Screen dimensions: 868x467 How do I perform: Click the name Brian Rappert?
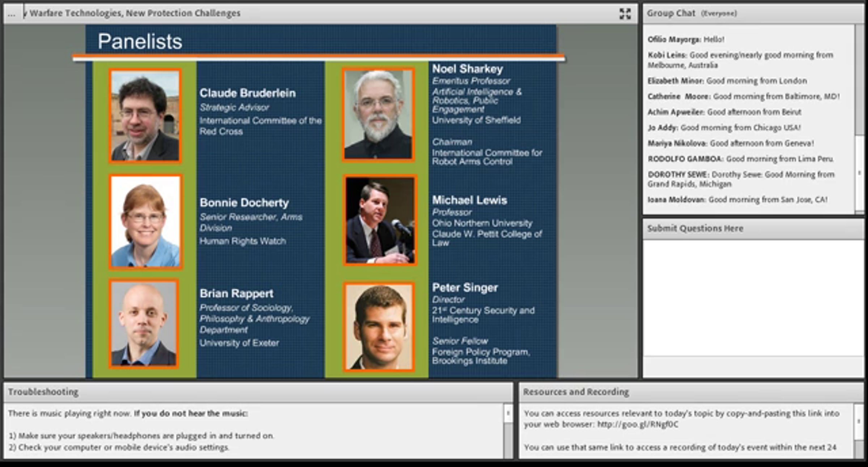pos(237,293)
